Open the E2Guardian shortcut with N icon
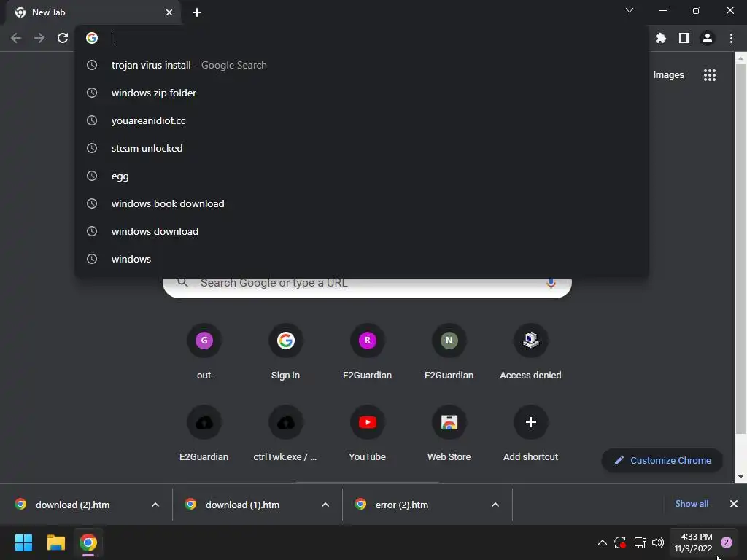 pyautogui.click(x=449, y=352)
